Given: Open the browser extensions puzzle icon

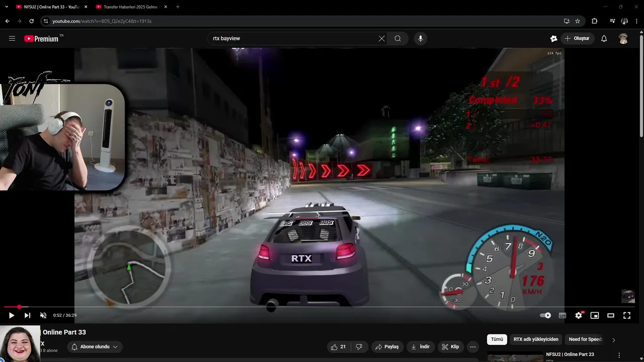Looking at the screenshot, I should click(594, 21).
